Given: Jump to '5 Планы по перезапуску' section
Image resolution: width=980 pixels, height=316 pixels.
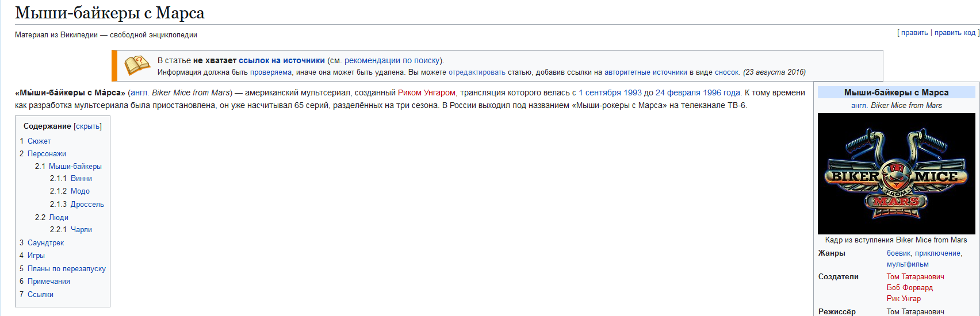Looking at the screenshot, I should (63, 268).
